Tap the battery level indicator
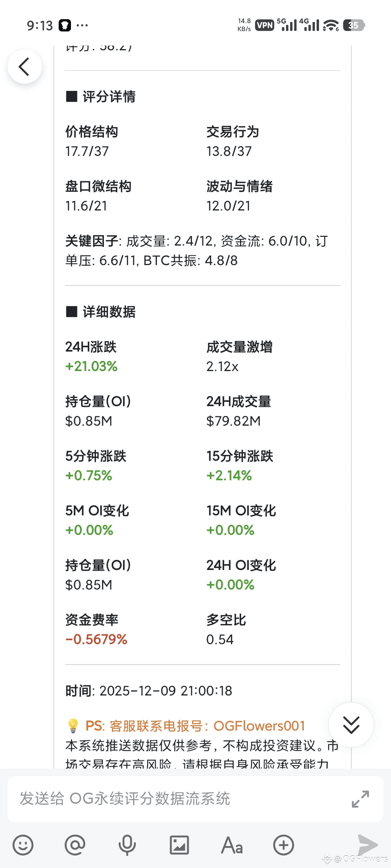391x868 pixels. coord(354,25)
